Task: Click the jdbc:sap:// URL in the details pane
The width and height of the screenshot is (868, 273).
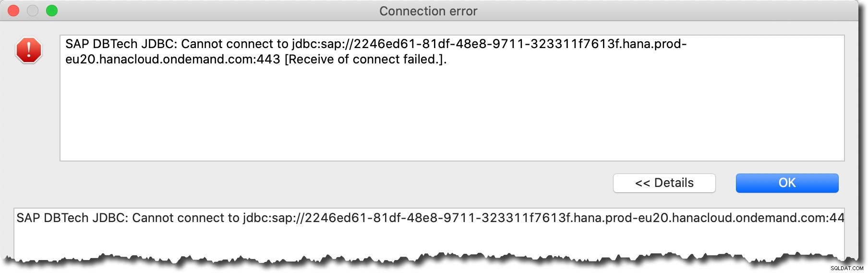Action: pos(543,218)
